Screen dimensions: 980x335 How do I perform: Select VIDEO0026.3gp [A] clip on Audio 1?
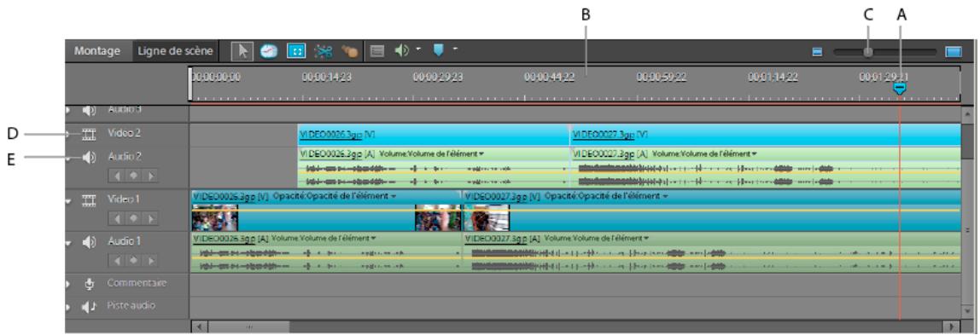(x=325, y=252)
